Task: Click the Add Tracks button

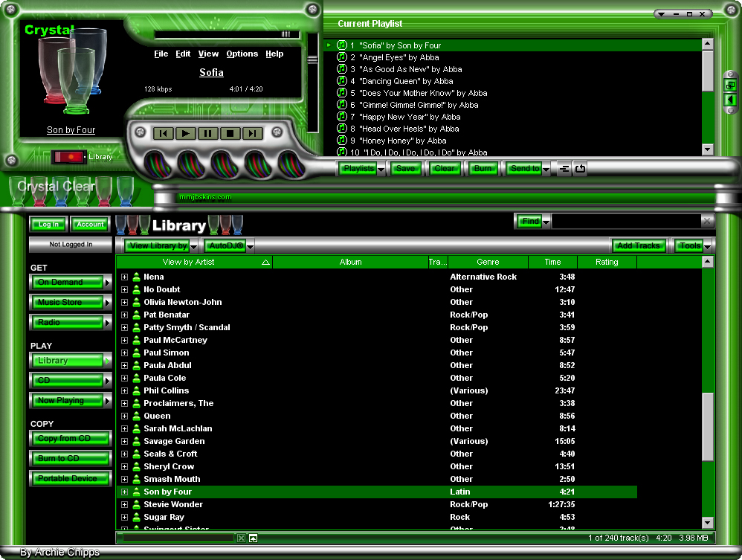Action: coord(638,245)
